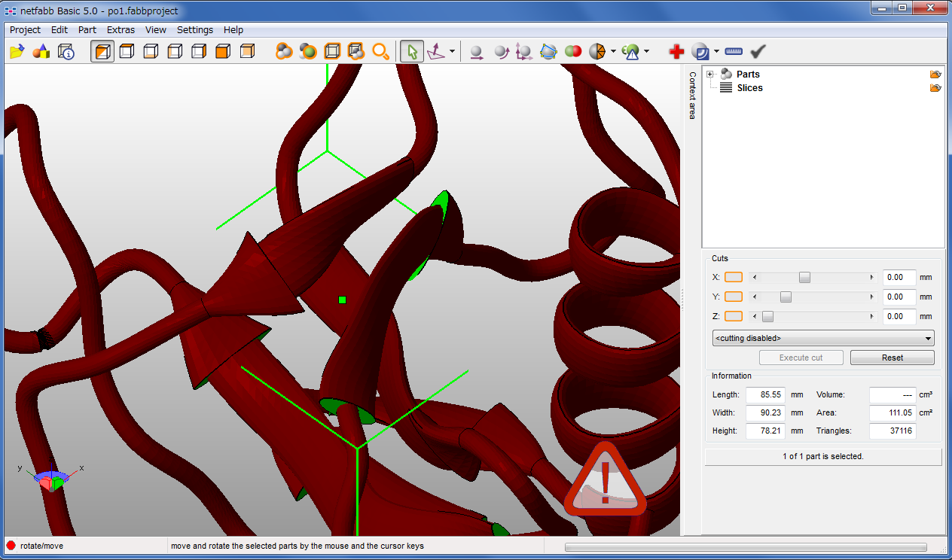Click the X cut slider handle
The image size is (952, 560).
point(804,277)
